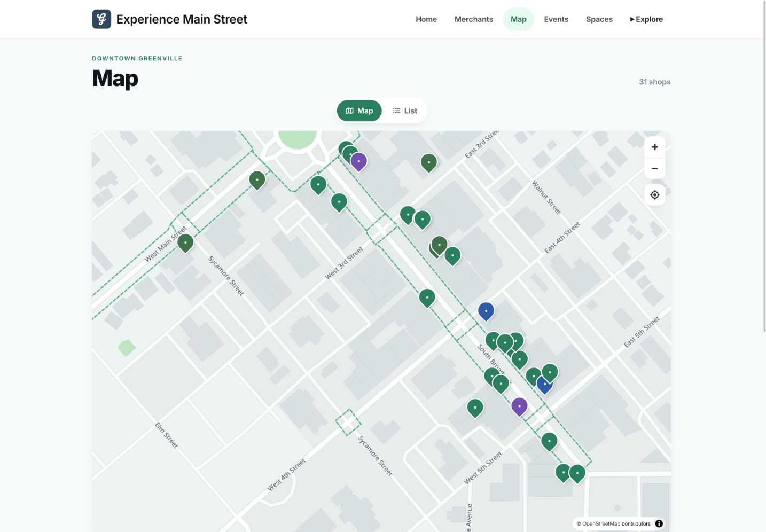Select the olive pin left of East 3rd Street label
Image resolution: width=766 pixels, height=532 pixels.
[x=429, y=162]
